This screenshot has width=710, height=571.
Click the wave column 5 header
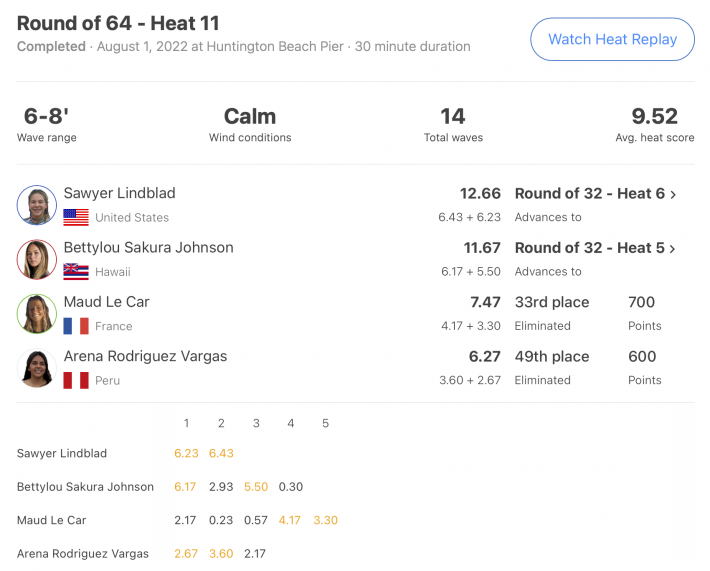tap(325, 423)
